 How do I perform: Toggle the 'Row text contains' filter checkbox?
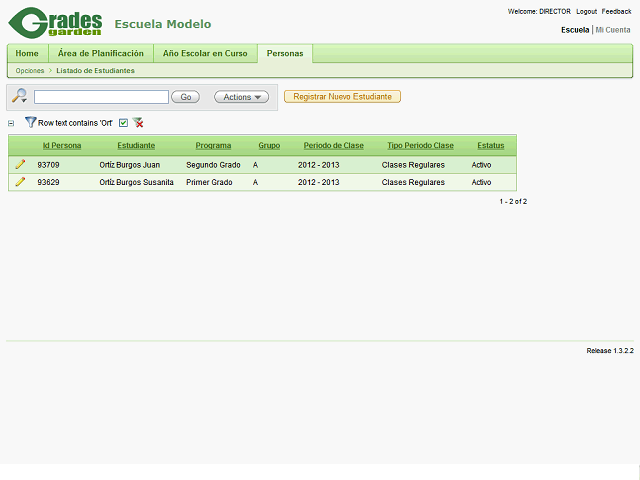click(x=123, y=123)
